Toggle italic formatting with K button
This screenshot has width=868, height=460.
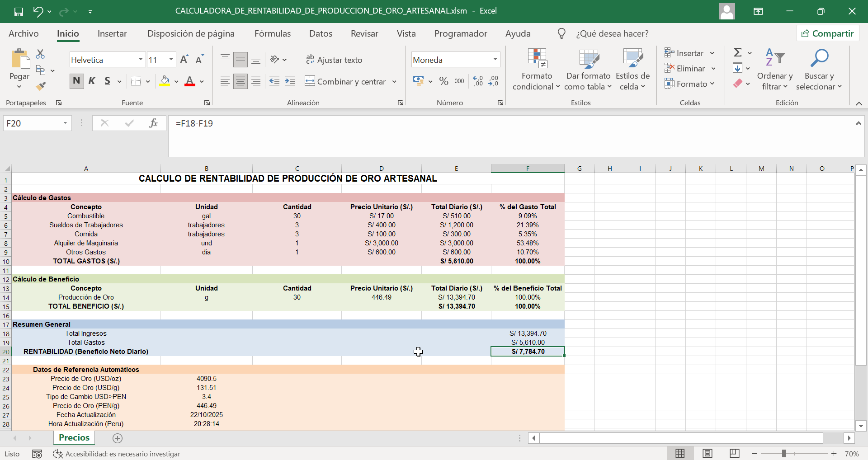tap(92, 81)
